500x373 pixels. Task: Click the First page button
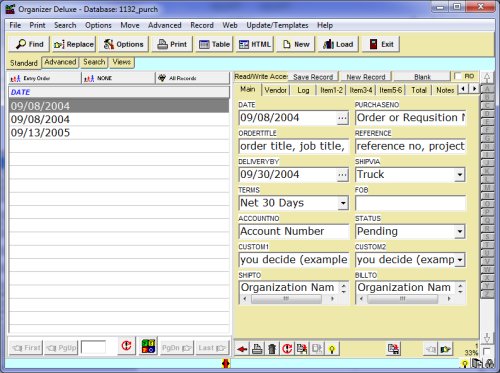[x=26, y=348]
